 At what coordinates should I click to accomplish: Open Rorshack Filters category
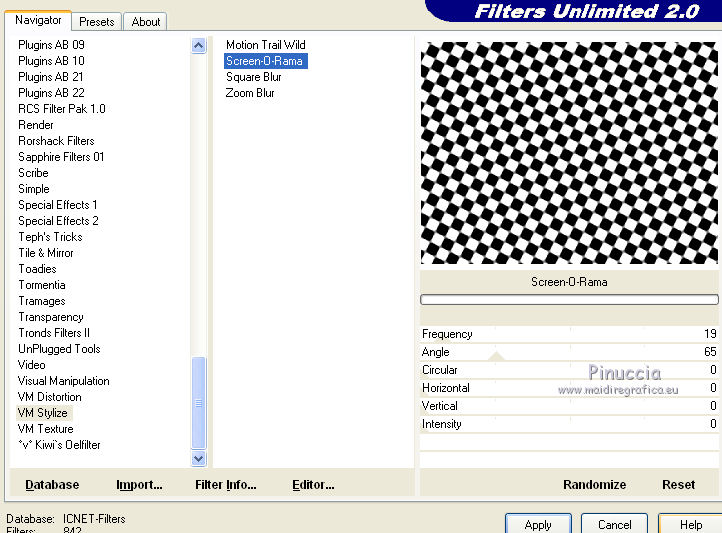pos(56,141)
